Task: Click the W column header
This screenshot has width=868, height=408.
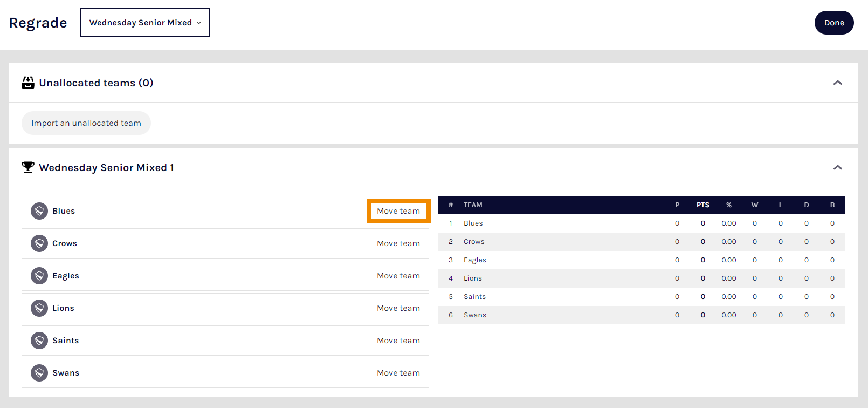Action: coord(755,205)
